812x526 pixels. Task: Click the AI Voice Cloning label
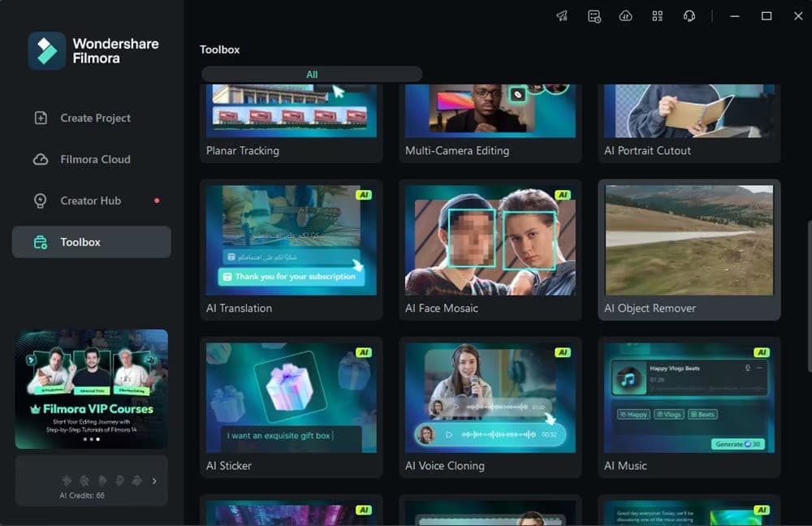445,465
